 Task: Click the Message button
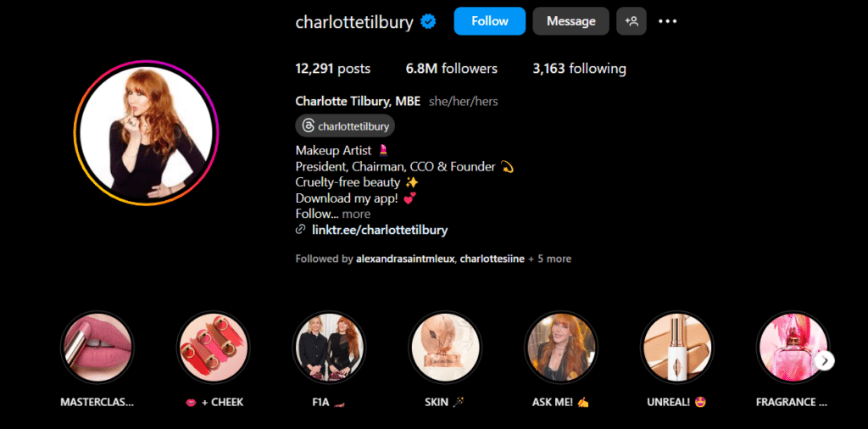570,21
